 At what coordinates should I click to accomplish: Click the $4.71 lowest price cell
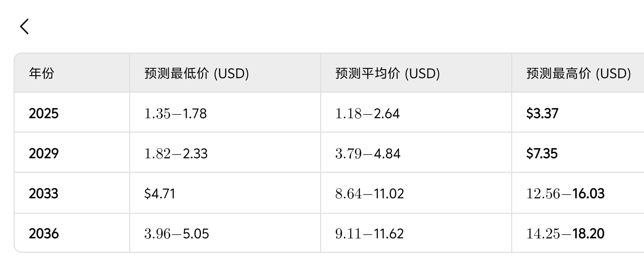point(160,194)
